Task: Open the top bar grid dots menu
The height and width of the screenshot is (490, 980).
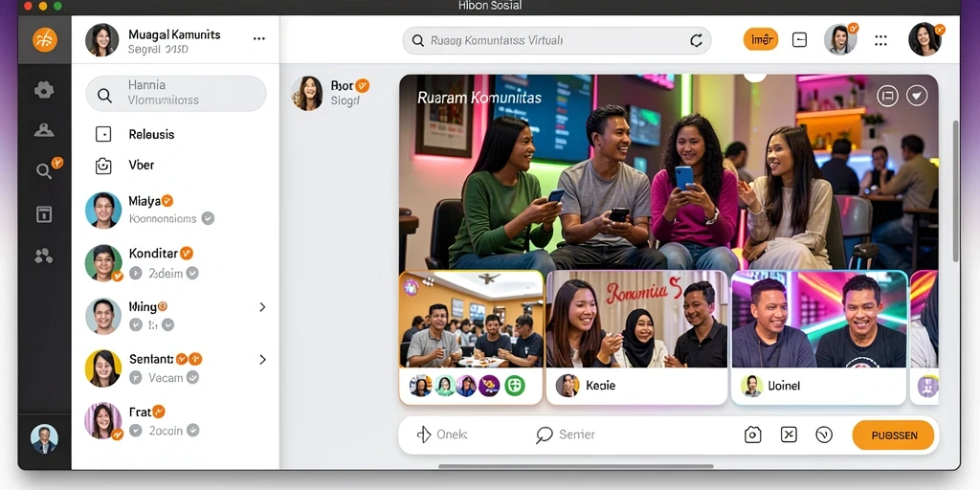Action: click(x=880, y=40)
